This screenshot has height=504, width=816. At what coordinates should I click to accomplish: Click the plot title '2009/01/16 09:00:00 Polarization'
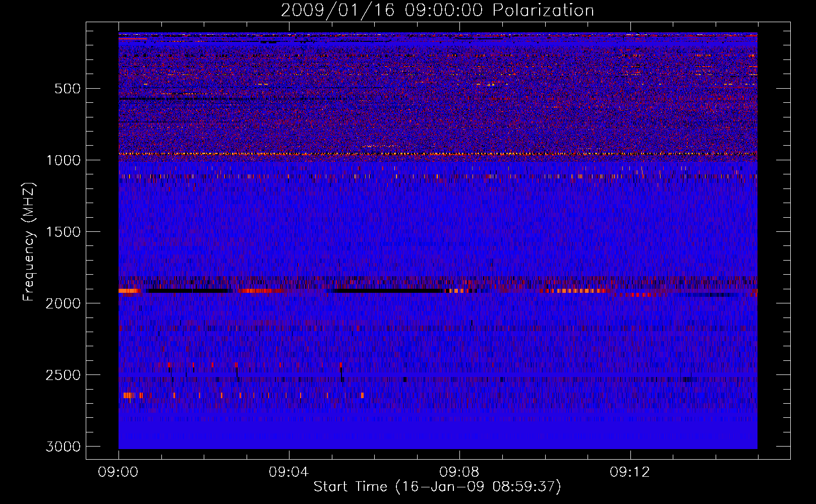[x=437, y=11]
